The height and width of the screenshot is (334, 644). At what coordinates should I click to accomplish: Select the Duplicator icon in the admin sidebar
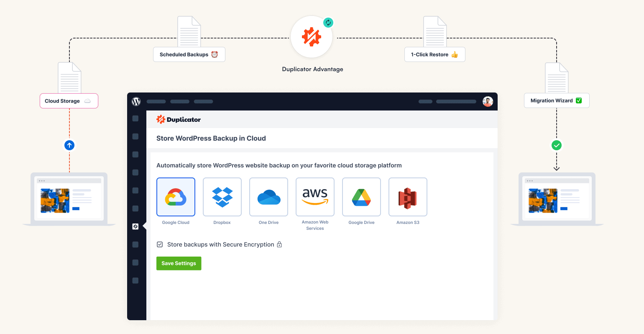pos(135,226)
